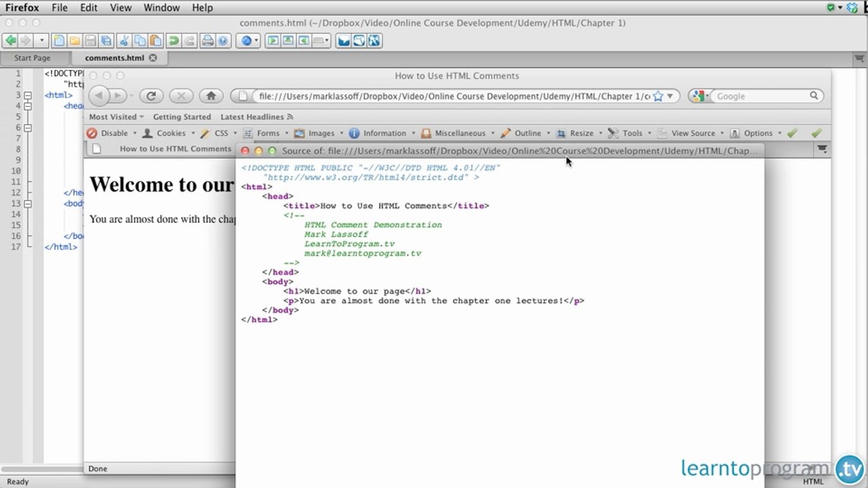Click the Preview in Browser globe icon

[x=247, y=41]
